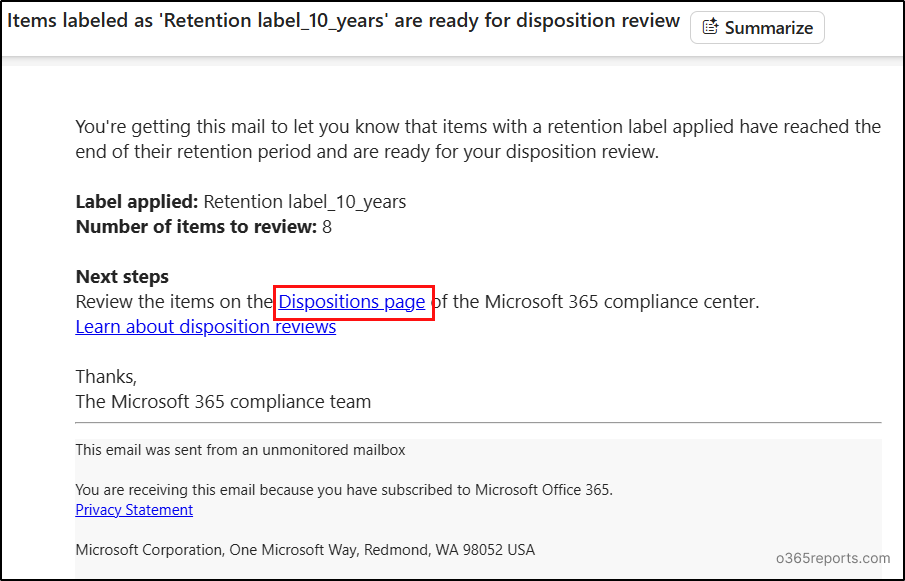Viewport: 905px width, 581px height.
Task: Open Learn about disposition reviews link
Action: pos(205,327)
